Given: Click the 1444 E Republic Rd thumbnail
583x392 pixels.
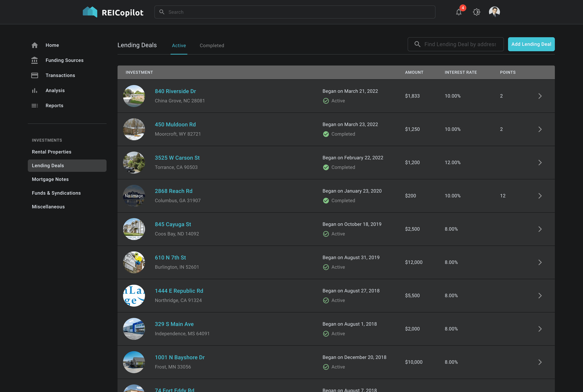Looking at the screenshot, I should [x=134, y=295].
